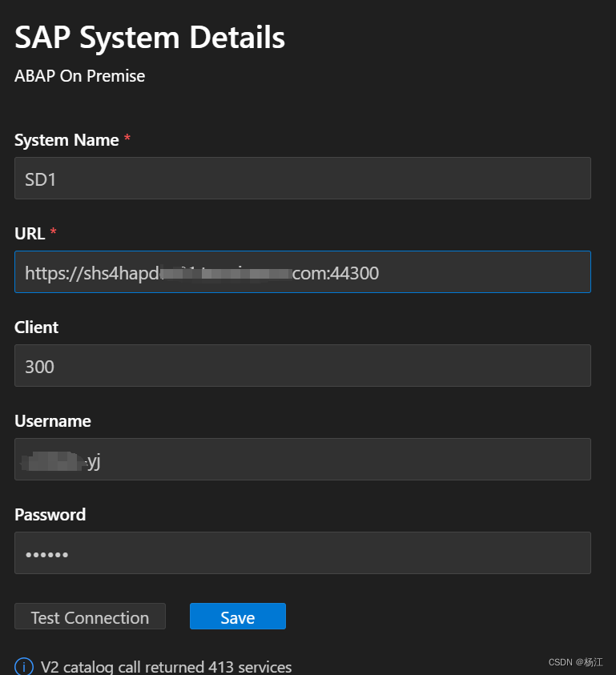Select the SD1 text in System Name
Image resolution: width=616 pixels, height=675 pixels.
pos(40,179)
